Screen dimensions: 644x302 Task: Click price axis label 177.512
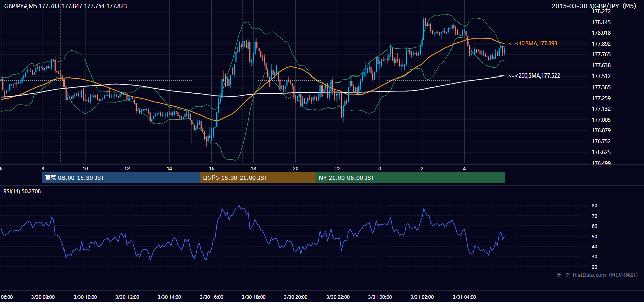602,77
